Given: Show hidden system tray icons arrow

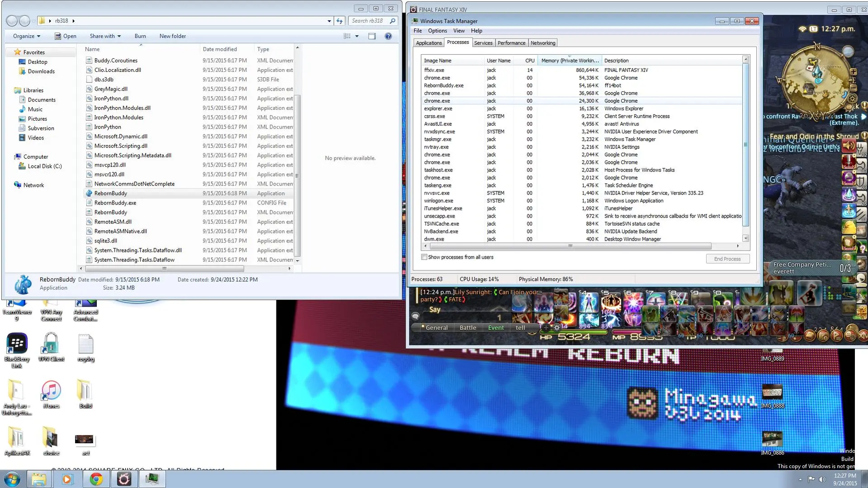Looking at the screenshot, I should tap(800, 479).
